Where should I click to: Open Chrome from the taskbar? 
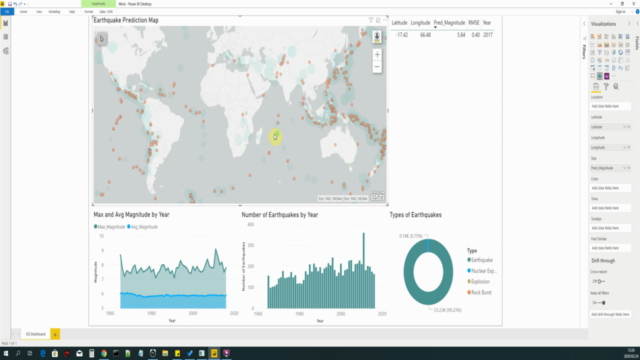(x=104, y=353)
